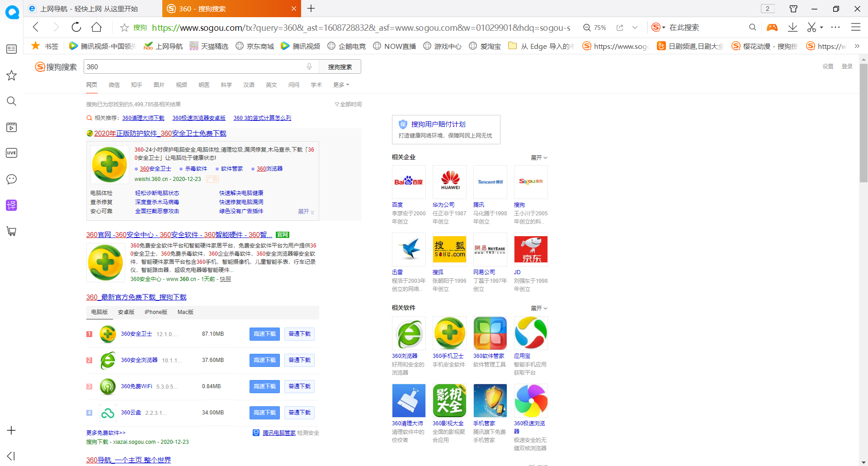Select the 微信 search category
Screen dimensions: 868x466
point(114,85)
